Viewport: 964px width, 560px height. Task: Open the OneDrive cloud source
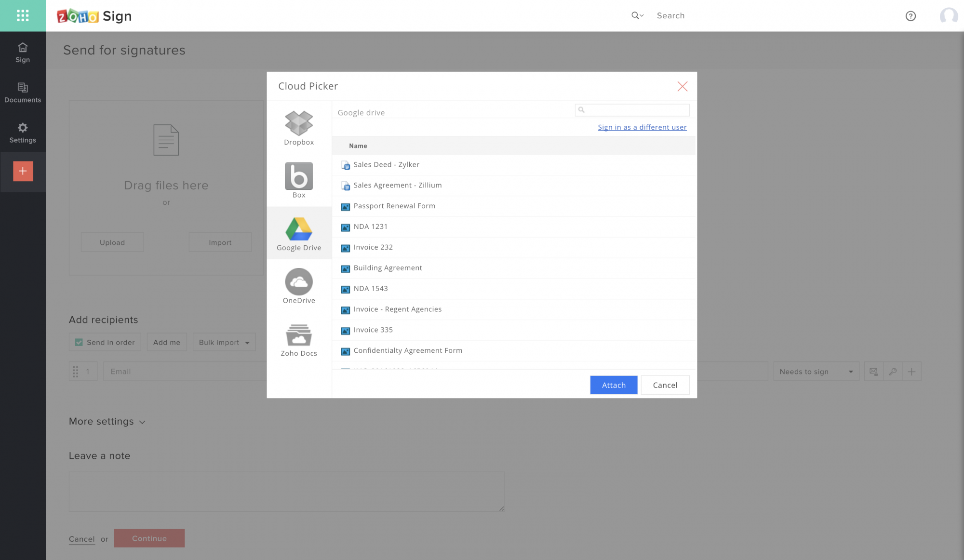(x=299, y=286)
